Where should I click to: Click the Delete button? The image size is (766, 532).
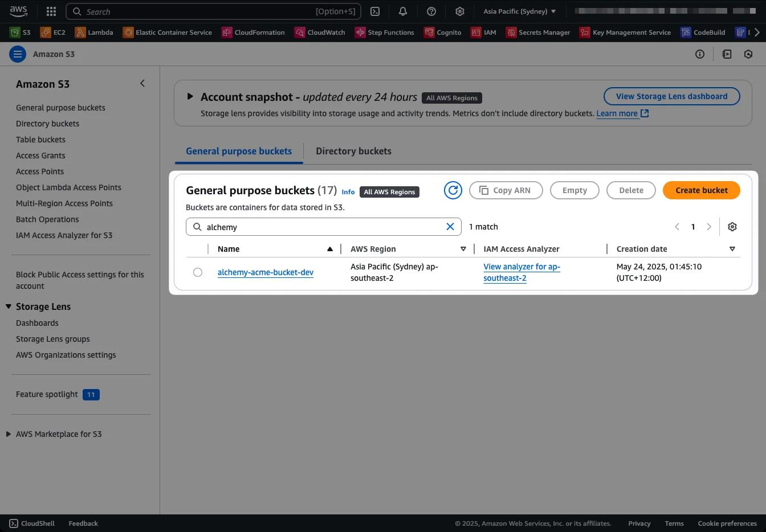click(631, 190)
